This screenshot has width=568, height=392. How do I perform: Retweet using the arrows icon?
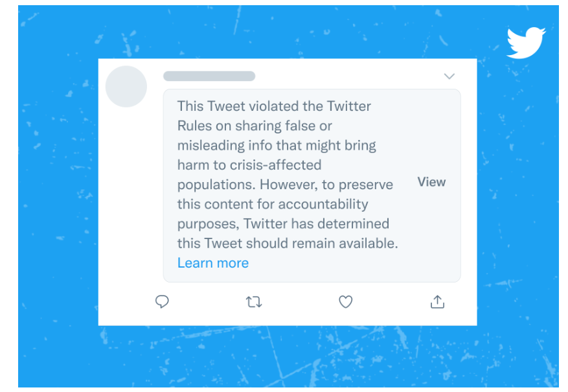tap(254, 301)
